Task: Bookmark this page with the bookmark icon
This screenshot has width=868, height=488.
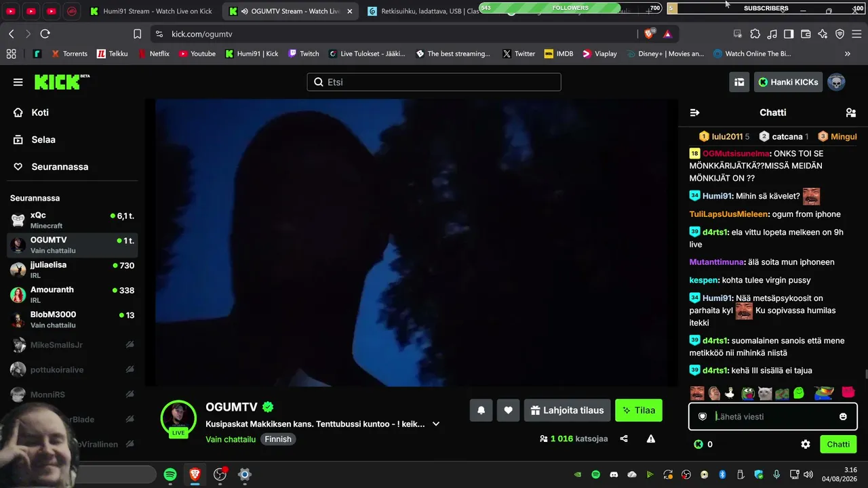Action: (x=137, y=34)
